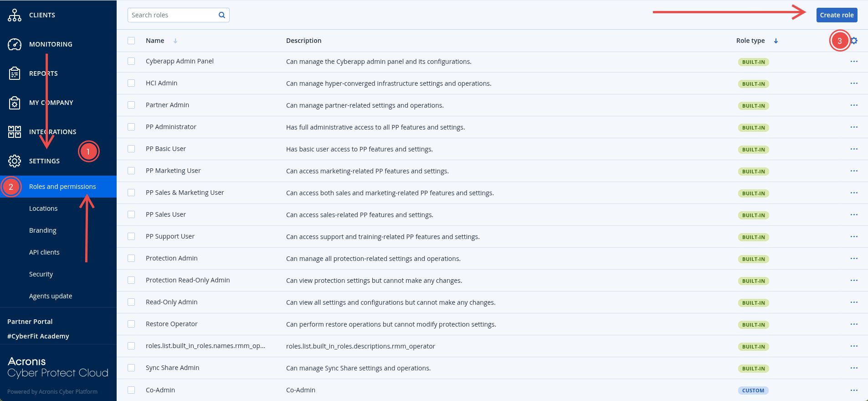Screen dimensions: 868x401
Task: Open Reports via its sidebar icon
Action: click(x=15, y=73)
